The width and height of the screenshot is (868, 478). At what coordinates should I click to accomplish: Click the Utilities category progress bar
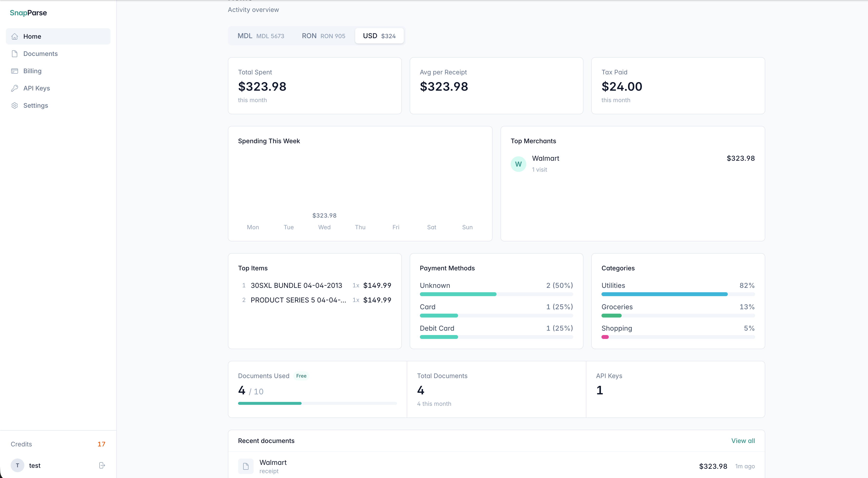(678, 294)
